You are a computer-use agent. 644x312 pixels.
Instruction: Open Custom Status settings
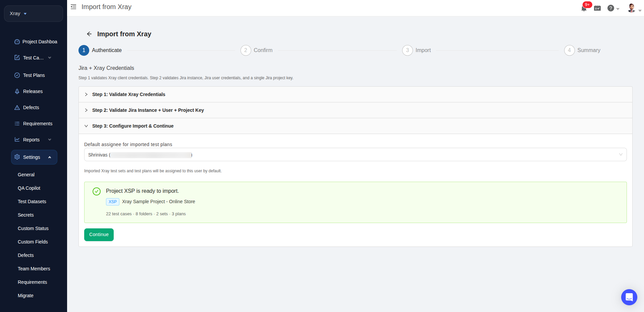pos(33,228)
